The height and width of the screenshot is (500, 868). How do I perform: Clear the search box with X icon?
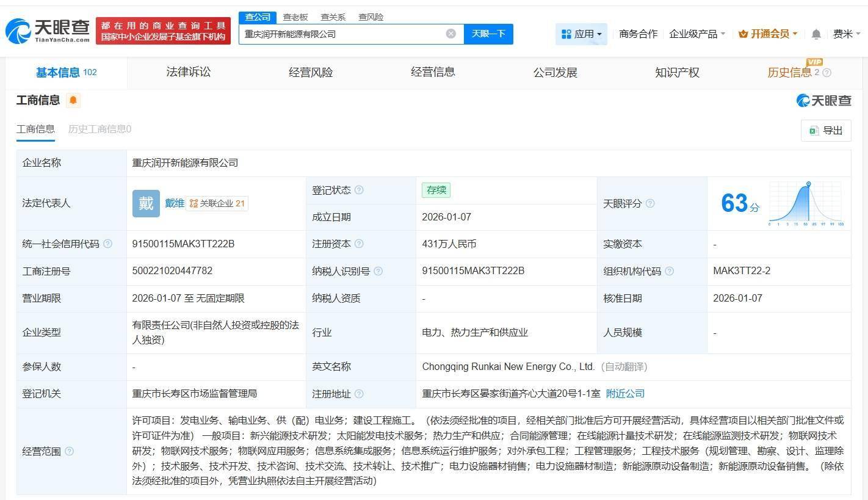point(450,34)
